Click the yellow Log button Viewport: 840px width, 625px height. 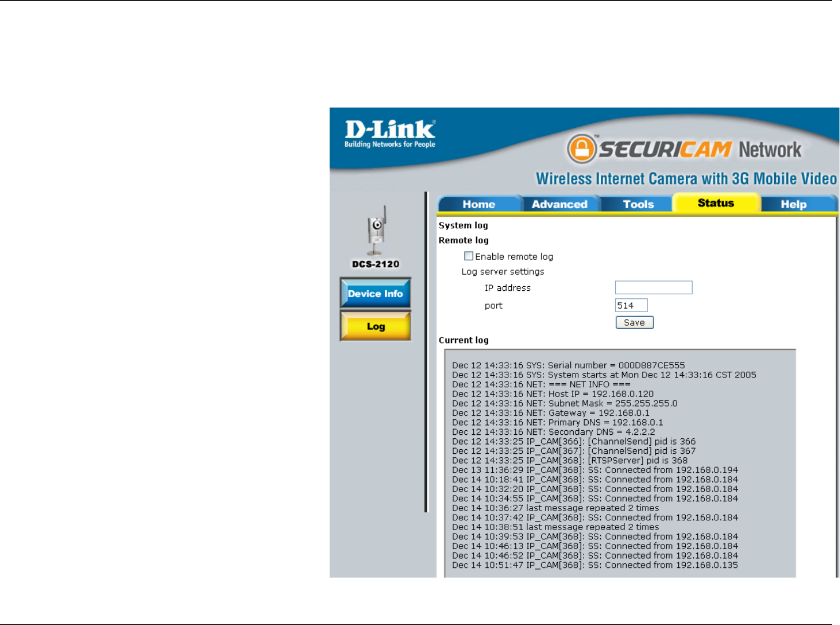(x=376, y=326)
